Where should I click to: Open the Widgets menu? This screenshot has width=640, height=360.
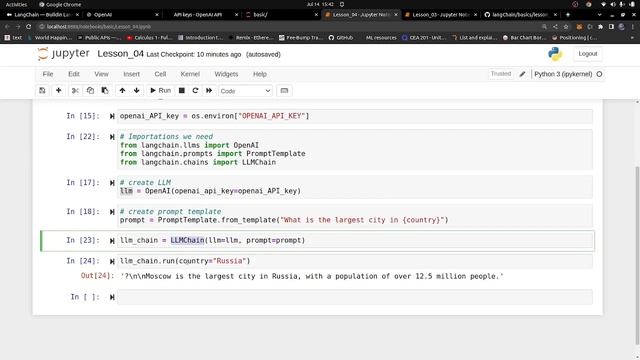click(x=226, y=74)
